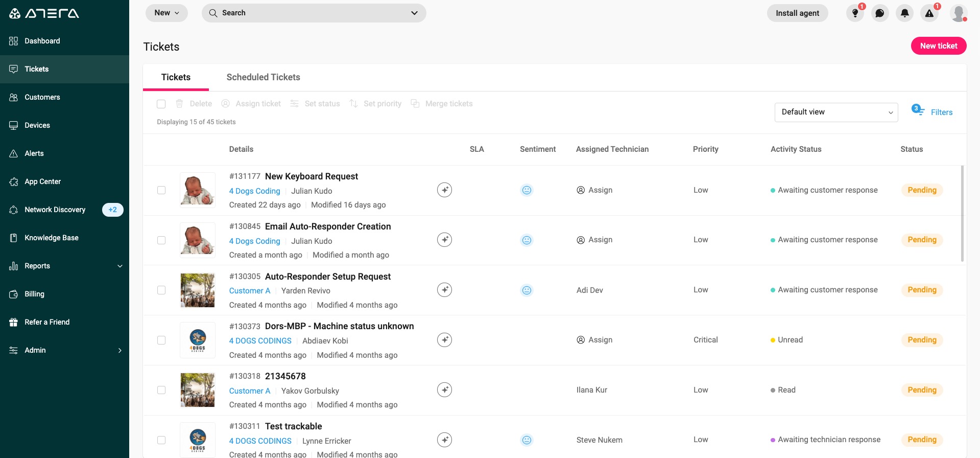Screen dimensions: 980x458
Task: Click the Install agent button
Action: pos(797,13)
